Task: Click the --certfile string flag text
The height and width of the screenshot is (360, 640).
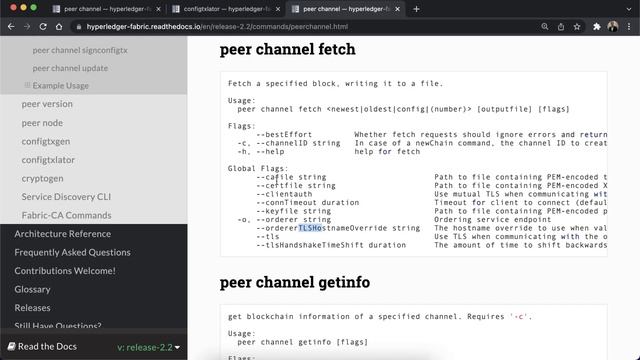Action: point(296,186)
